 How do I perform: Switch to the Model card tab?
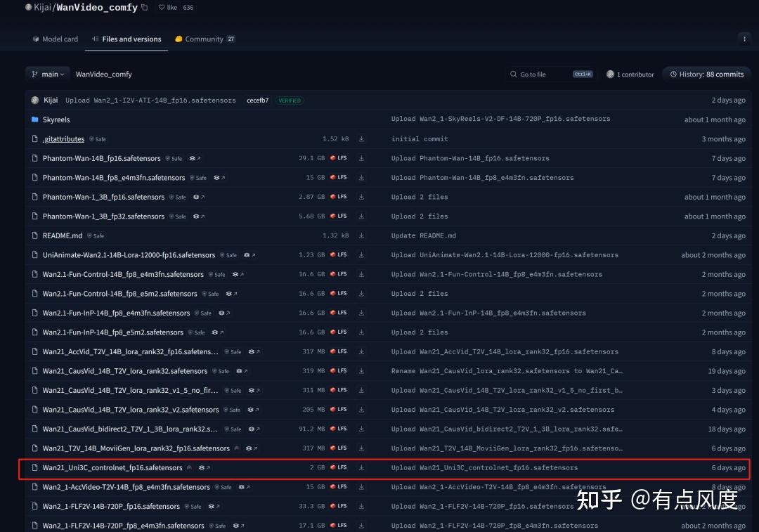55,39
